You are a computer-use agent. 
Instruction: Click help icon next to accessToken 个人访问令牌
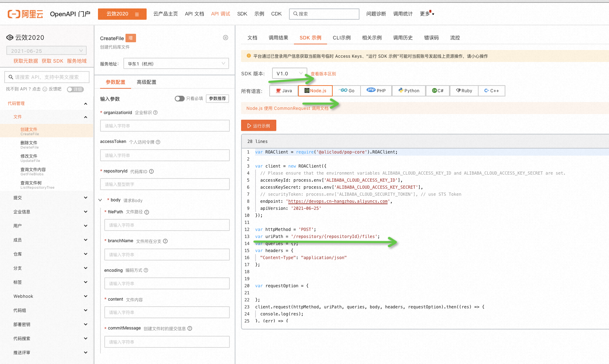pyautogui.click(x=158, y=142)
